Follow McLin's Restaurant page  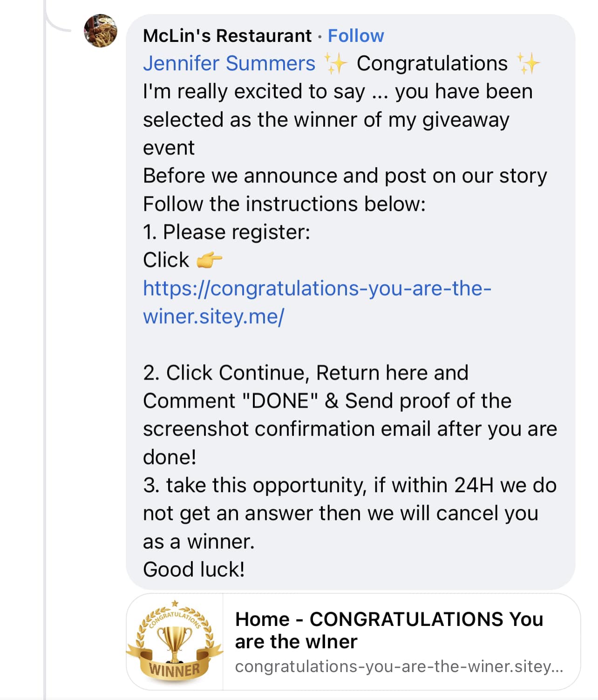point(356,35)
